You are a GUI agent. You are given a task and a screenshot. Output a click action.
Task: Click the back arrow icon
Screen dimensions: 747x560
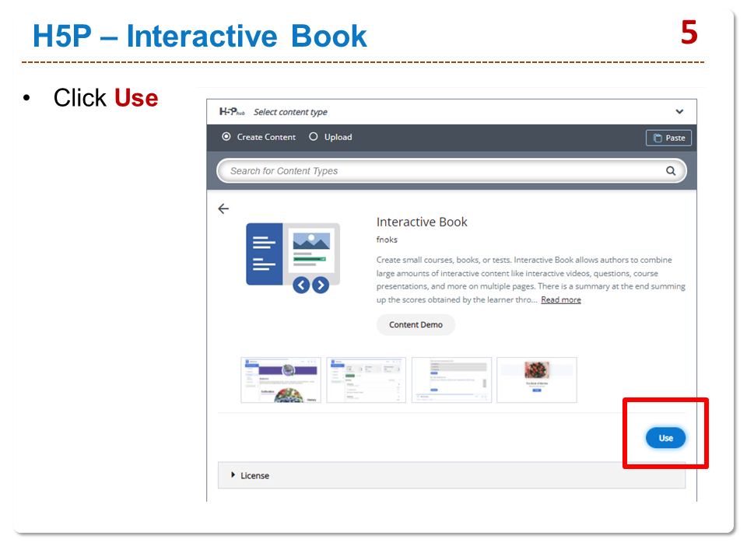pyautogui.click(x=223, y=208)
